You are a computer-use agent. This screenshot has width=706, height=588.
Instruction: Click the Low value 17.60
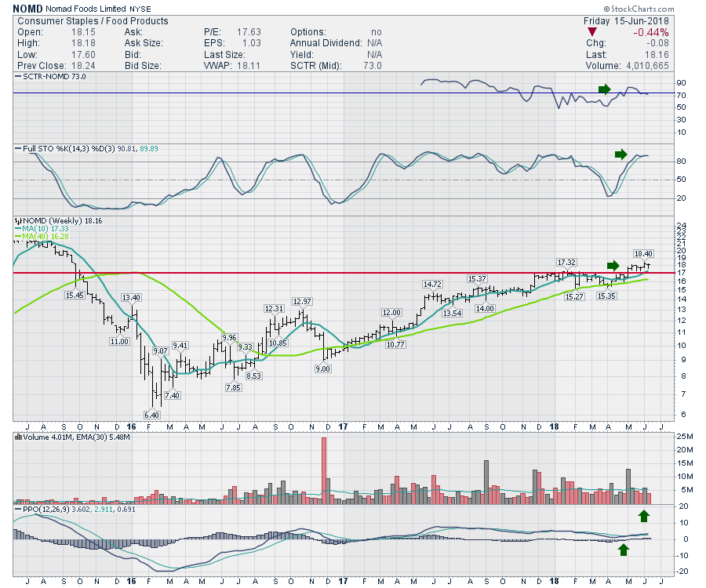pyautogui.click(x=83, y=54)
